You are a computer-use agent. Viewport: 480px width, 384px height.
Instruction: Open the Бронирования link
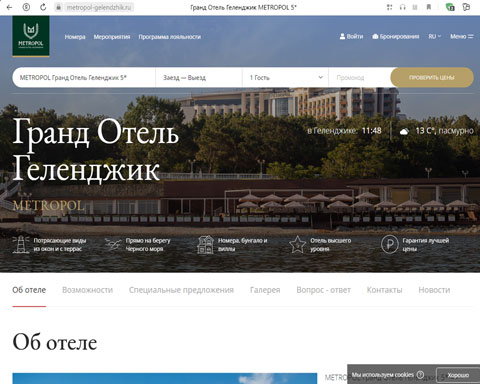[399, 36]
